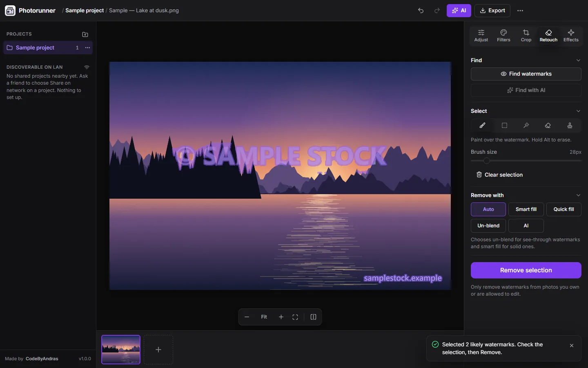Select the clone stamp tool

click(x=570, y=126)
